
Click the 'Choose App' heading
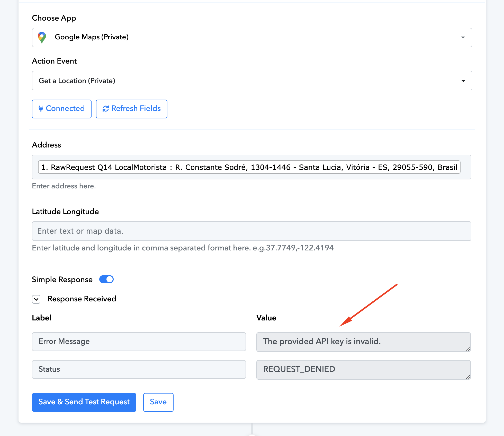tap(54, 18)
